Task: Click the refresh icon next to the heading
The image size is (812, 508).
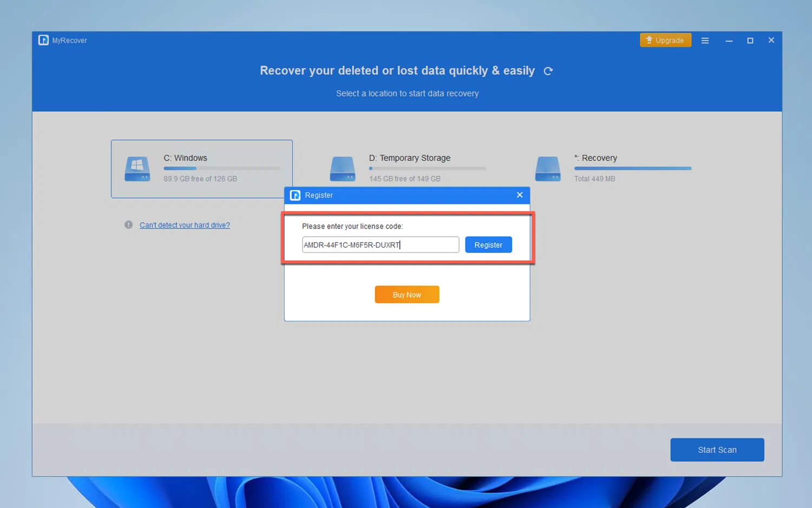Action: [548, 70]
